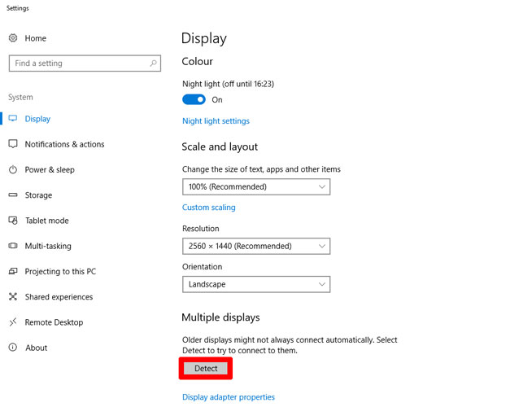The image size is (532, 407).
Task: Open Multi-tasking settings
Action: (x=48, y=246)
